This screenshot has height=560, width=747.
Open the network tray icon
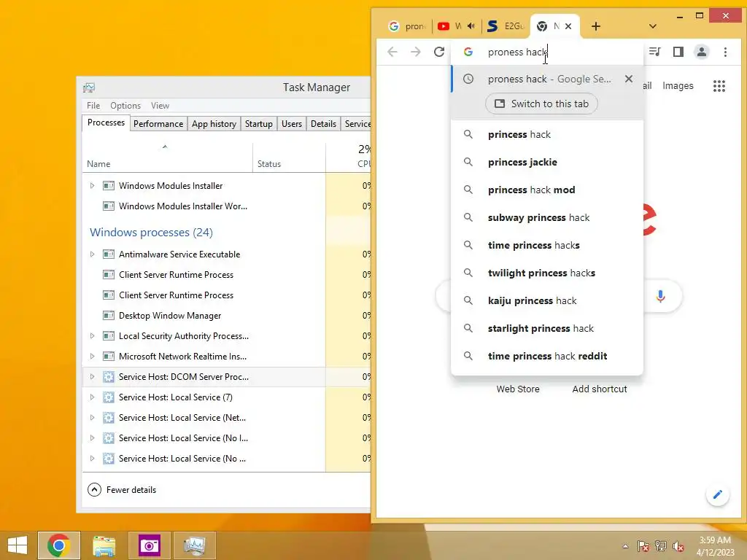pyautogui.click(x=660, y=545)
